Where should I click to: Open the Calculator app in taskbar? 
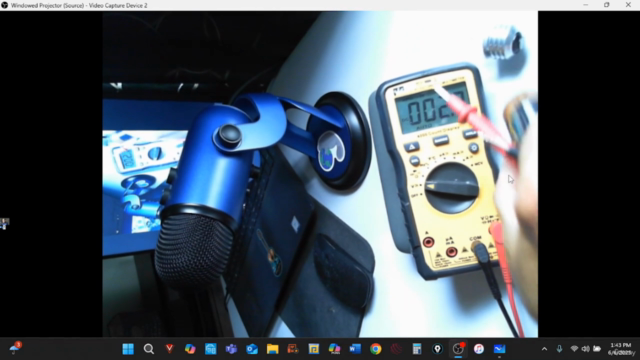[417, 349]
